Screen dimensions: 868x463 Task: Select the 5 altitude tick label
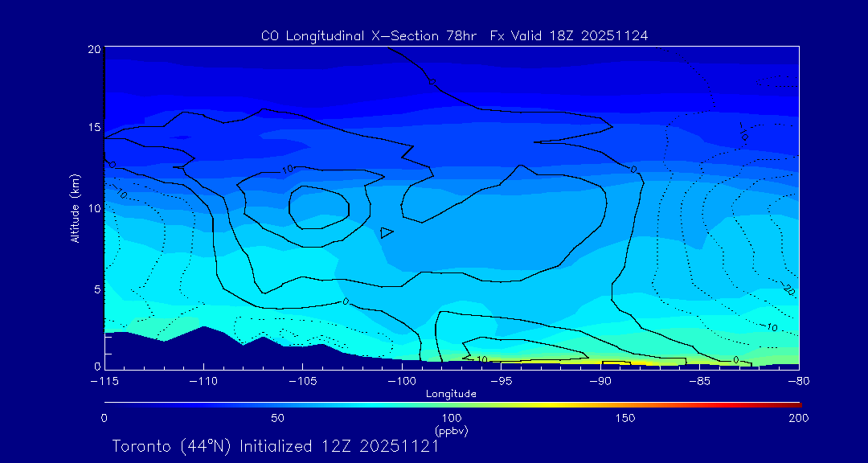(x=95, y=289)
